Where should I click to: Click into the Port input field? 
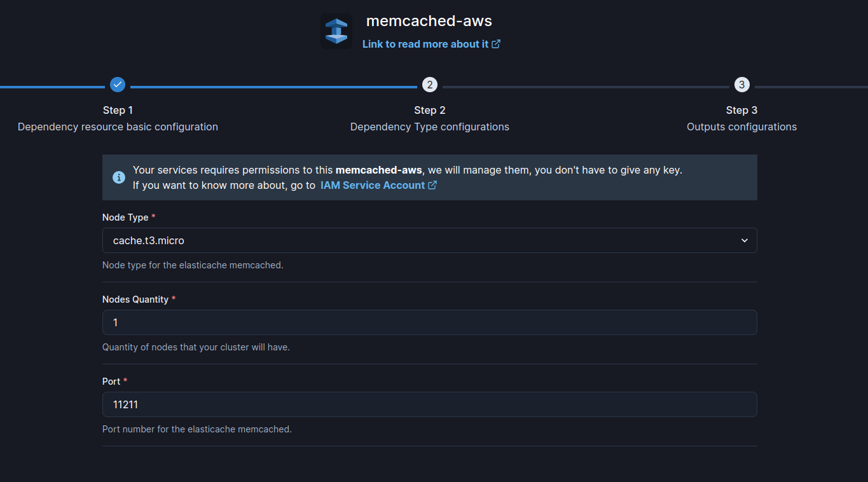(x=430, y=404)
